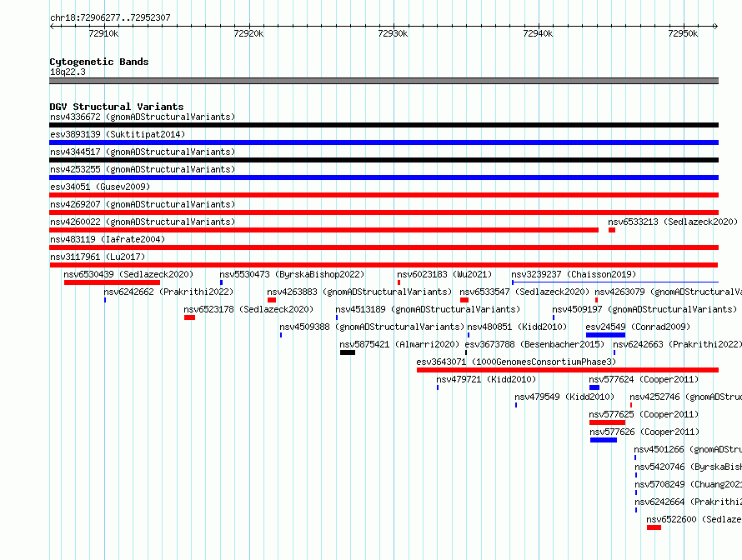The height and width of the screenshot is (560, 742).
Task: Click the red marker under nsv4263883
Action: pos(272,300)
